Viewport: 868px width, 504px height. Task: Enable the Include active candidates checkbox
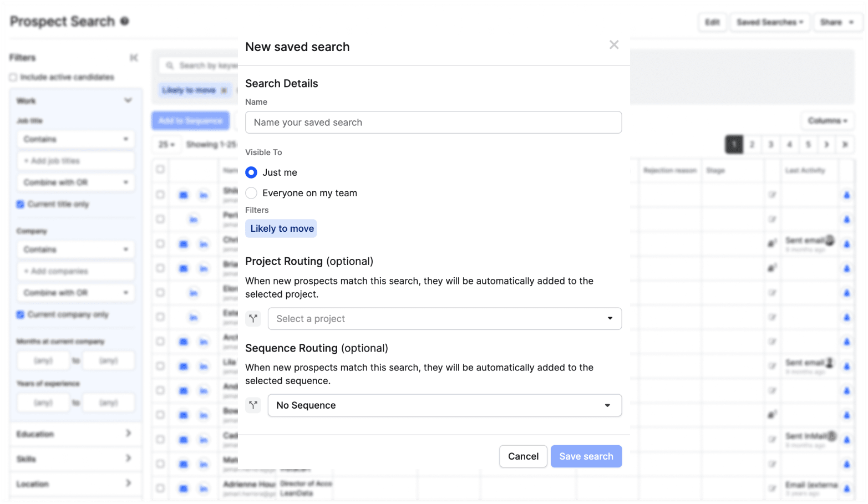[13, 77]
